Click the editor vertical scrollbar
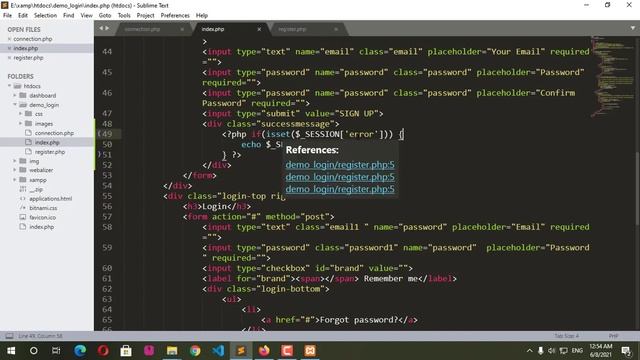 [x=637, y=188]
